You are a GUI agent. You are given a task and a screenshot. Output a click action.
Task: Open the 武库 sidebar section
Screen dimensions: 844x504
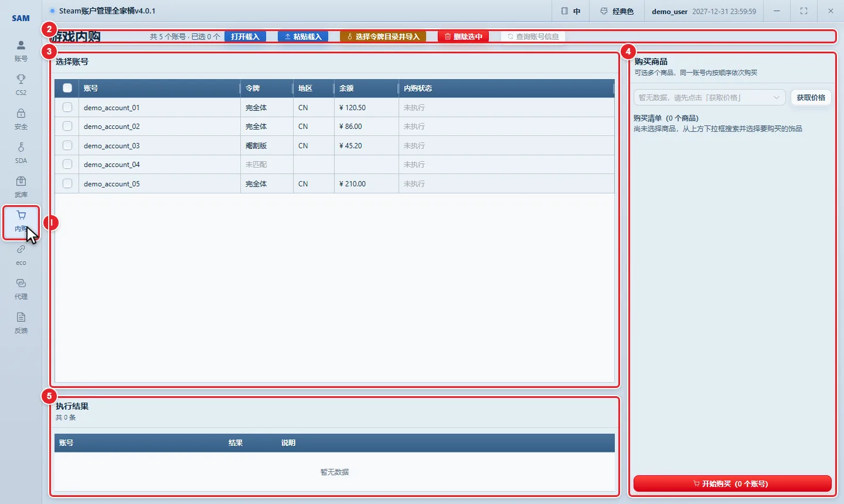(x=21, y=187)
